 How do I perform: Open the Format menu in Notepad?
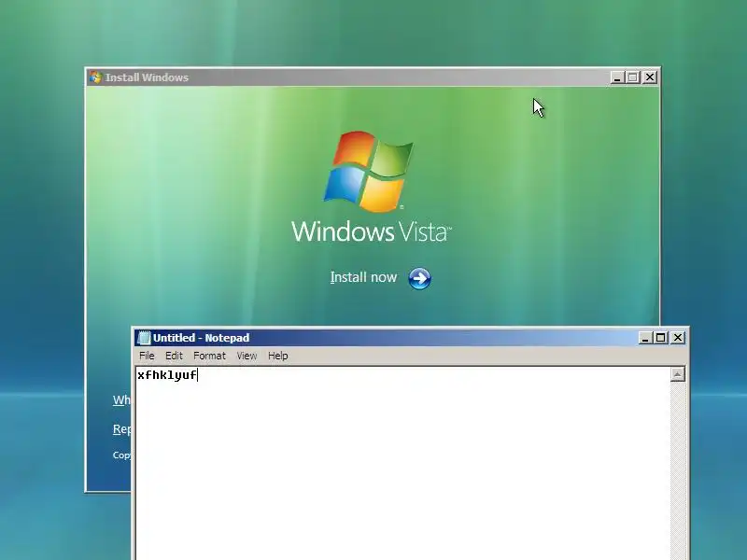[x=209, y=356]
